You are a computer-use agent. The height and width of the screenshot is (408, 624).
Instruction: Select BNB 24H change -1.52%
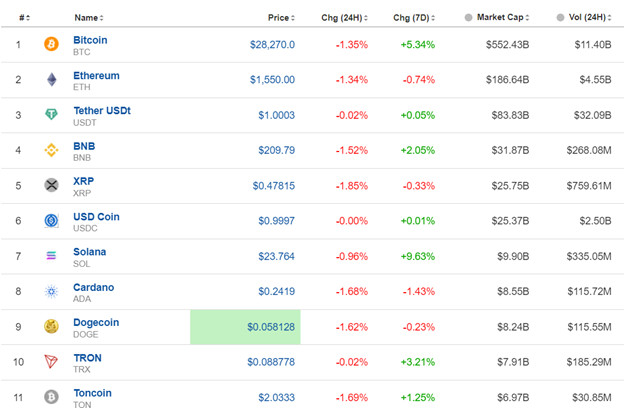point(352,150)
